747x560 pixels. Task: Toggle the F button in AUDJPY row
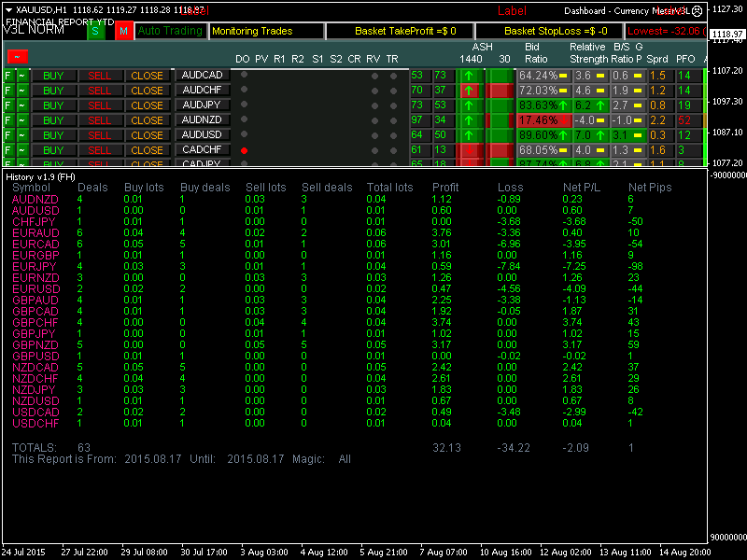pyautogui.click(x=8, y=105)
